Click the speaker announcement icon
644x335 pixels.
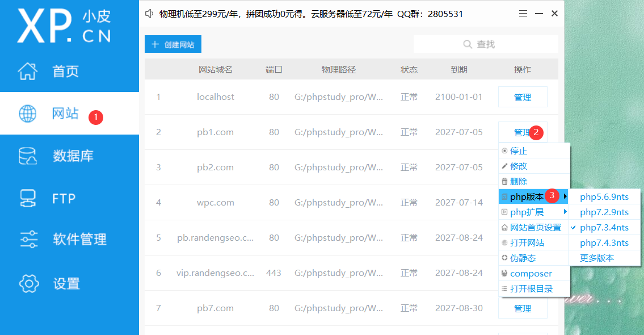[x=149, y=14]
